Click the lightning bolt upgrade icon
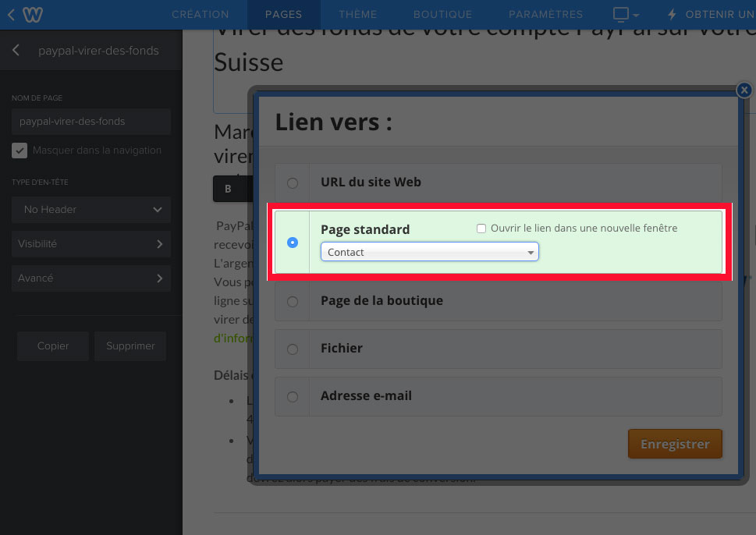This screenshot has width=756, height=535. [673, 15]
